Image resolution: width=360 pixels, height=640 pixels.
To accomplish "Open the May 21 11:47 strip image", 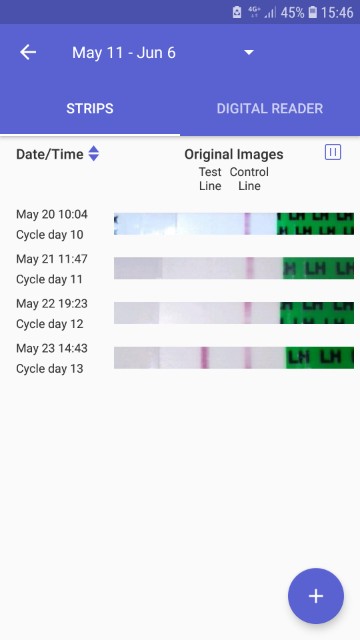I will click(234, 268).
